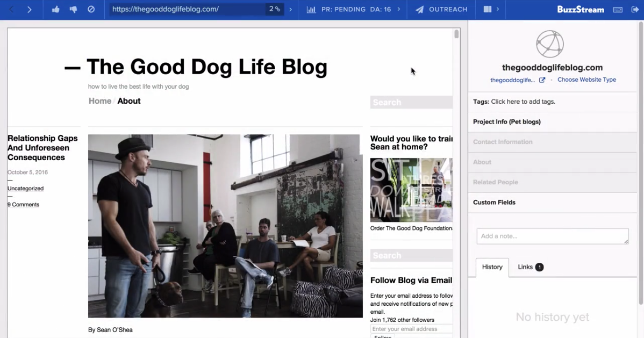Open keyboard shortcuts icon
Image resolution: width=644 pixels, height=338 pixels.
click(618, 10)
